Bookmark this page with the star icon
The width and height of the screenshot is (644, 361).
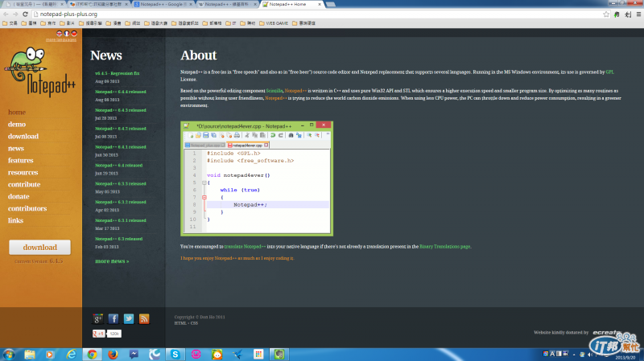click(x=606, y=14)
